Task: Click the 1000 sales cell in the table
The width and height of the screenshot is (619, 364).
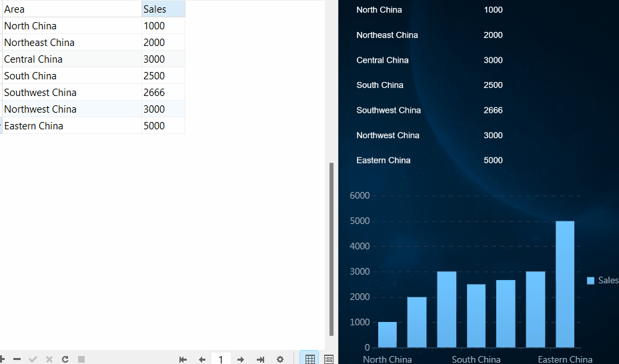Action: (163, 25)
